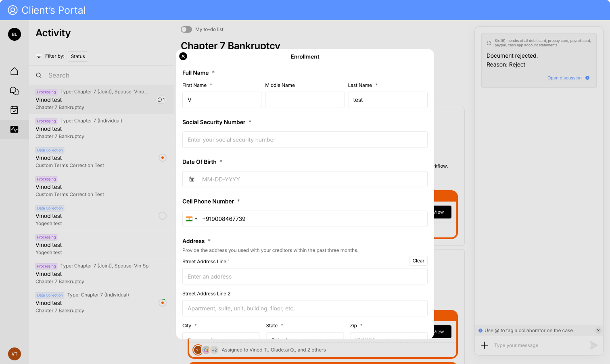Select Vinod test Chapter 7 (Individual) Processing item

(101, 129)
